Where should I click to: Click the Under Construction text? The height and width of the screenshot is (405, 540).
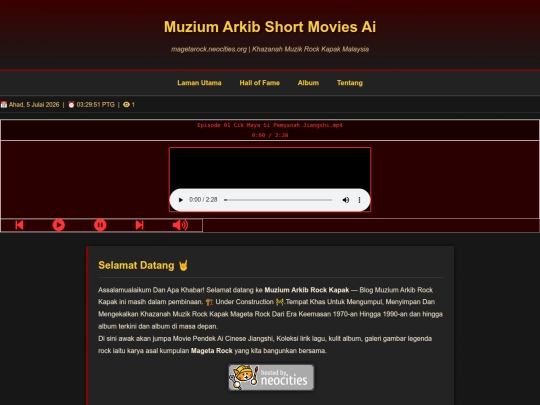[x=244, y=302]
